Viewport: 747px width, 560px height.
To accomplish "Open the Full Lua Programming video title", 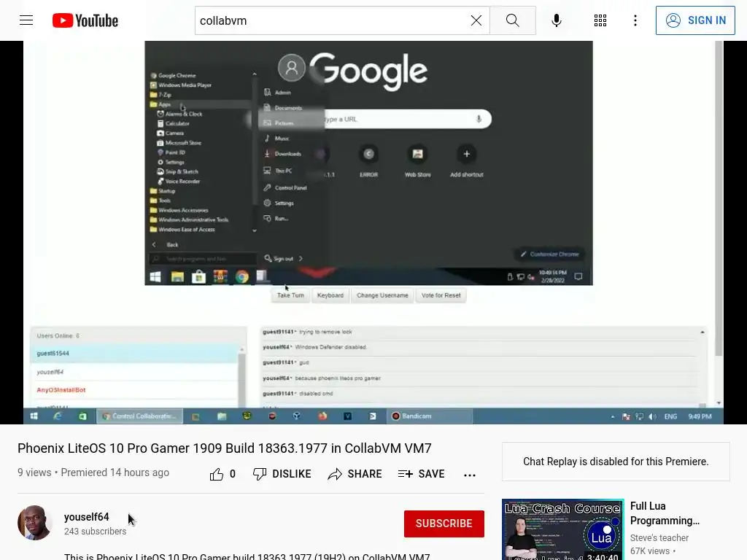I will 665,513.
